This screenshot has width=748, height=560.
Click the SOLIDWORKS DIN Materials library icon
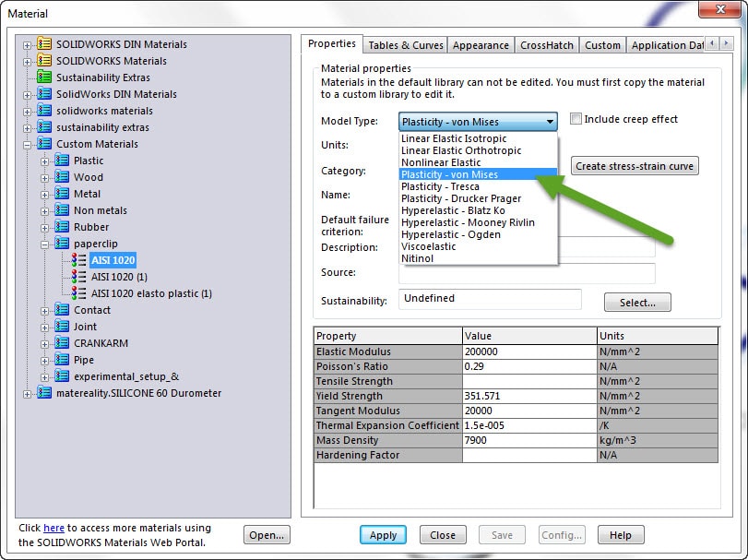(x=44, y=44)
